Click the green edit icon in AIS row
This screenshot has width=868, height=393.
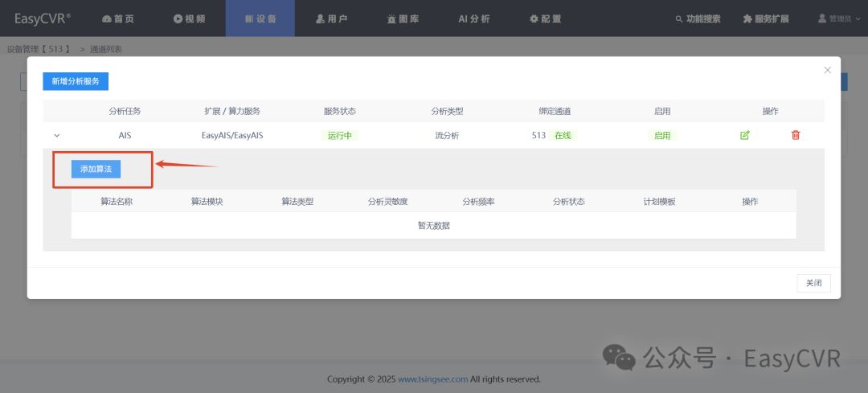coord(744,135)
